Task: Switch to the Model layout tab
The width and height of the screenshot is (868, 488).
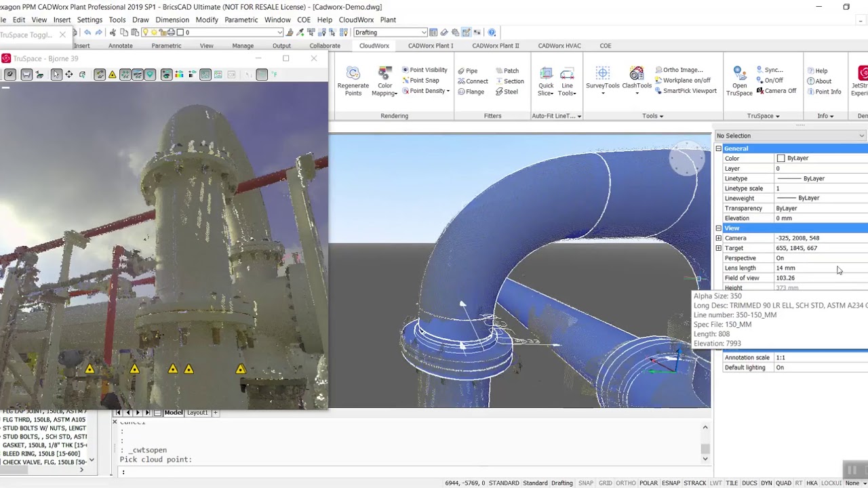Action: coord(174,412)
